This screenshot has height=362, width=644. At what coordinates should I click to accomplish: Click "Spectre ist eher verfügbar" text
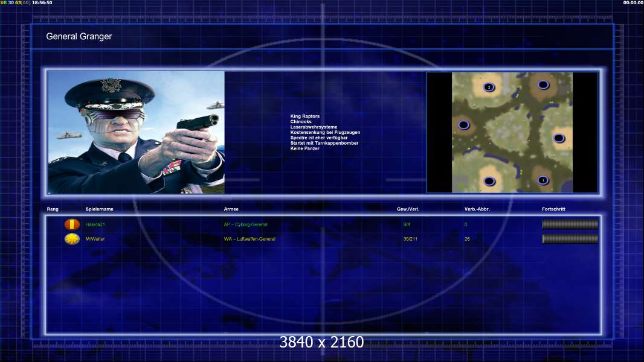coord(319,138)
